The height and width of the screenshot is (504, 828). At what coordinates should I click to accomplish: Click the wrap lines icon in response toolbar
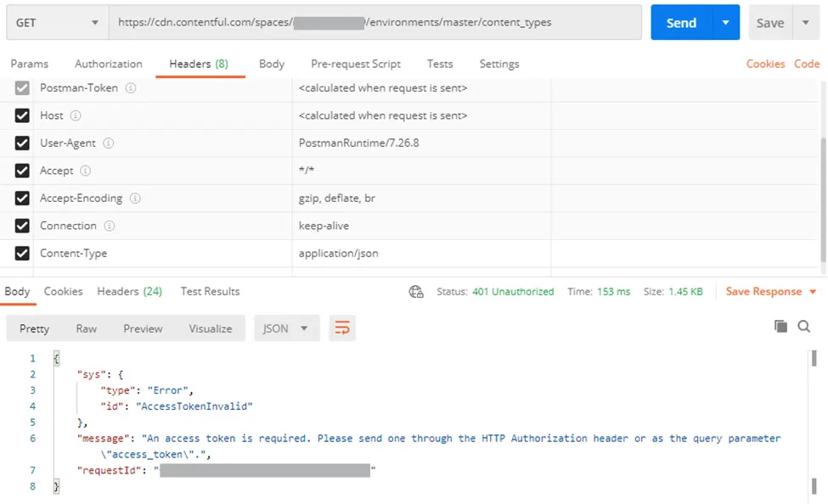click(342, 328)
